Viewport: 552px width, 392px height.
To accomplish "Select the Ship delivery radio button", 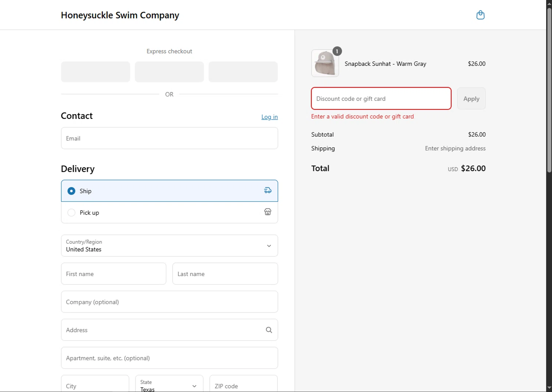I will [71, 191].
